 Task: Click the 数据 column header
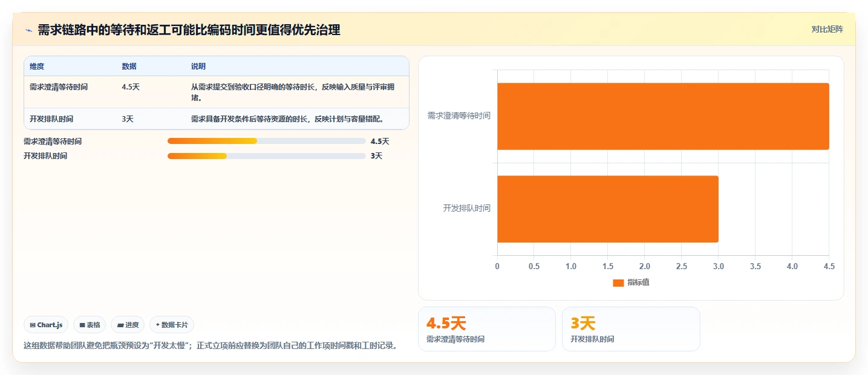point(129,67)
